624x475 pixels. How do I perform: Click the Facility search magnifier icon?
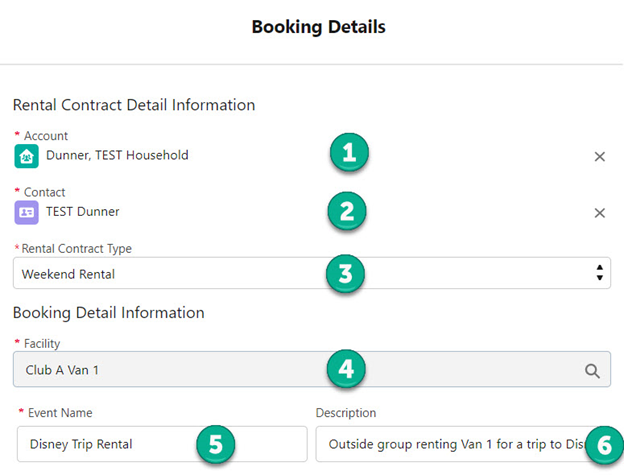pos(592,370)
